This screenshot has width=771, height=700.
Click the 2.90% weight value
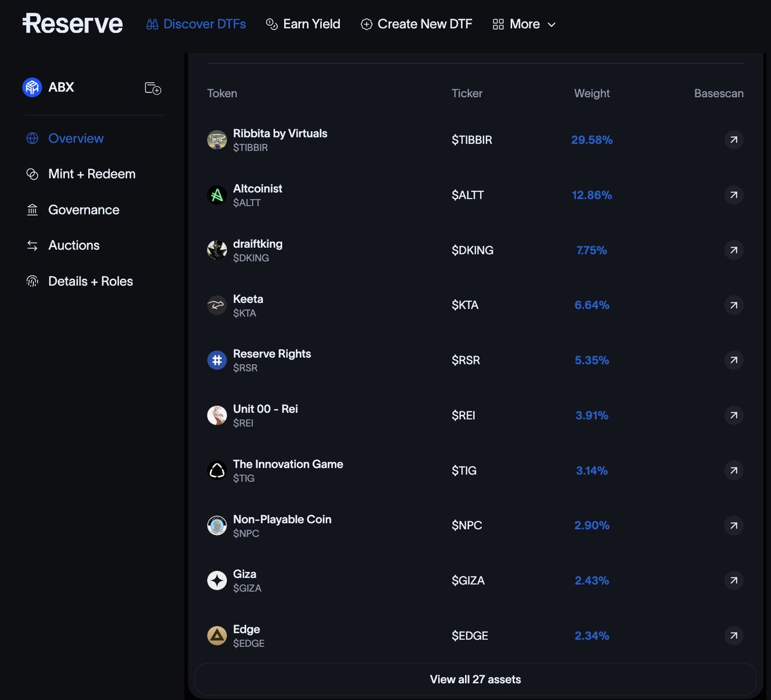(x=592, y=525)
